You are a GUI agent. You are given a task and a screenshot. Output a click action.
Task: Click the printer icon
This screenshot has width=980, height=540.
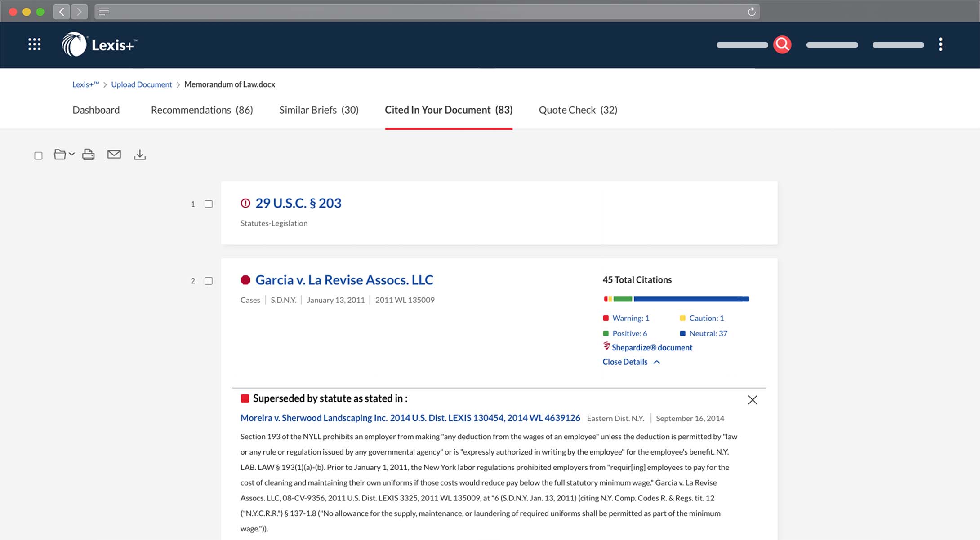click(89, 155)
